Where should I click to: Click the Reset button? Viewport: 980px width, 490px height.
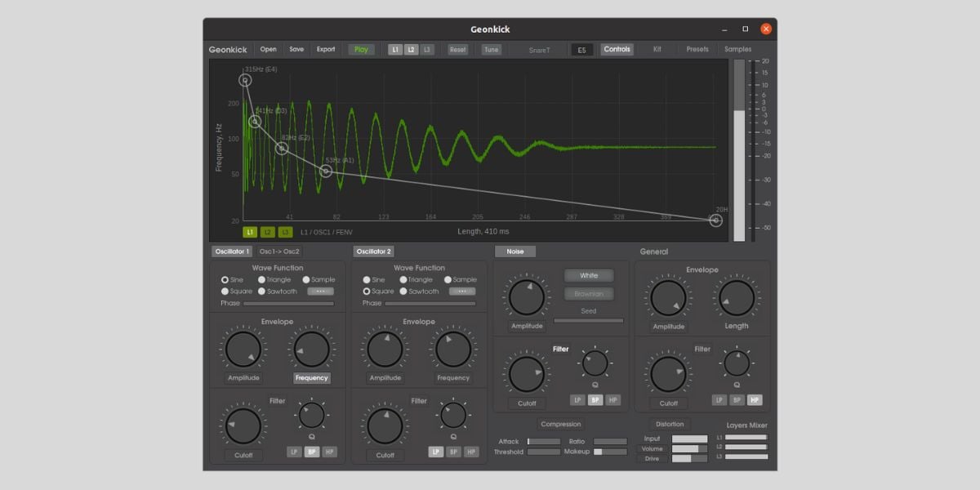(x=458, y=50)
